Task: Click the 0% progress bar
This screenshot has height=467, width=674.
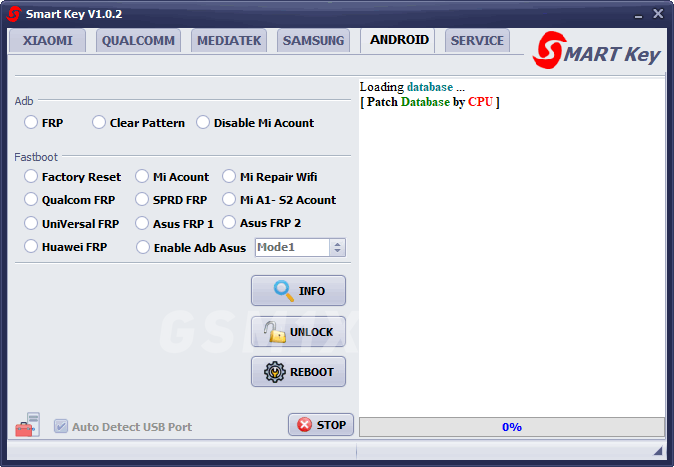Action: click(x=512, y=427)
